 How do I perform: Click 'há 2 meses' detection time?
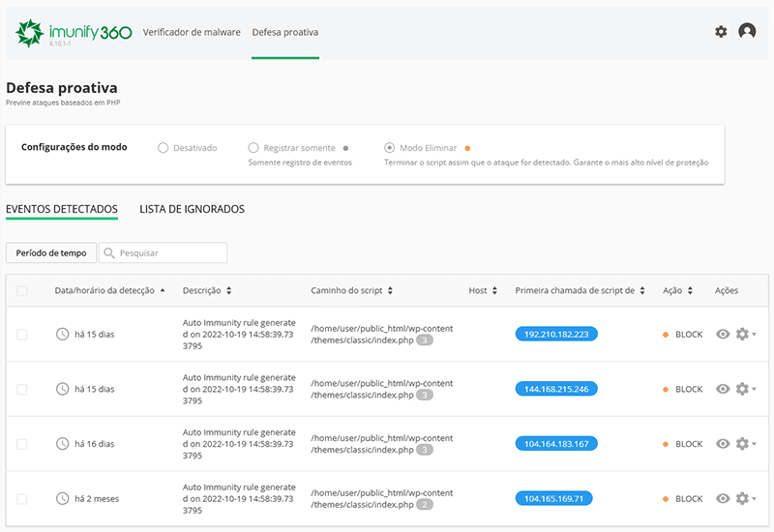pyautogui.click(x=97, y=498)
